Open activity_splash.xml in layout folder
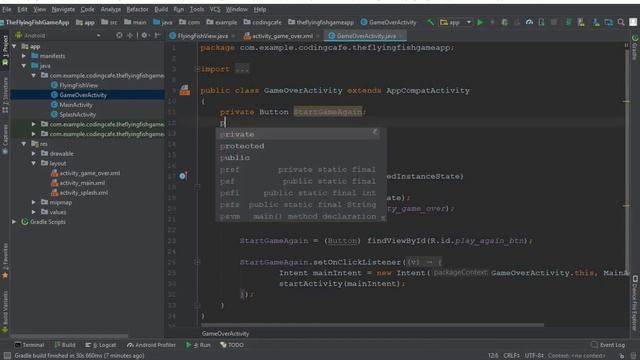640x360 pixels. [84, 193]
